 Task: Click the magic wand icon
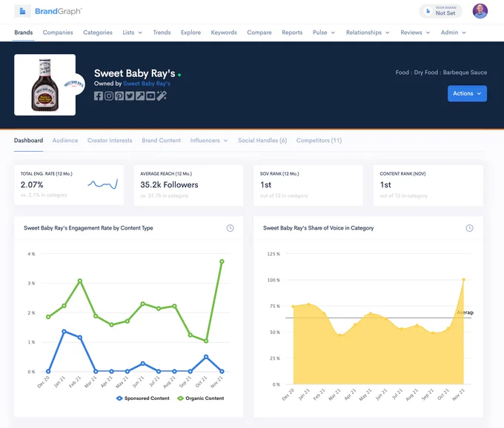click(162, 96)
